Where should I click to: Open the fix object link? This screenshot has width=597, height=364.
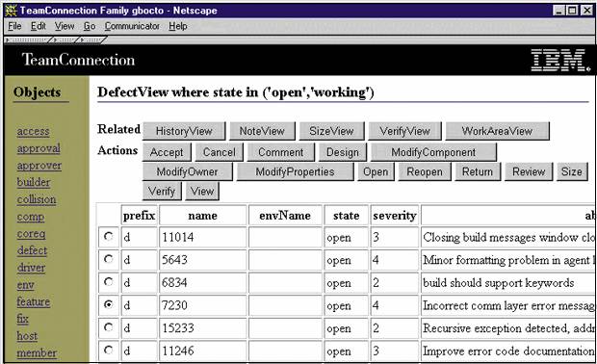22,319
